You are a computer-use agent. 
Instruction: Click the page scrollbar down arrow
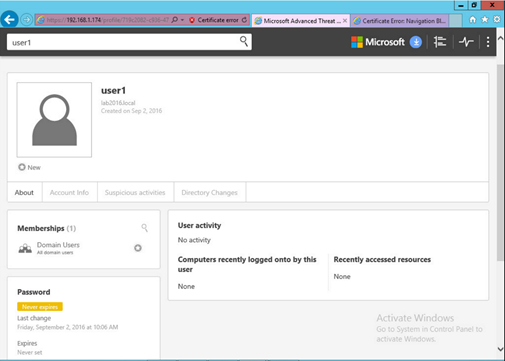(x=500, y=349)
